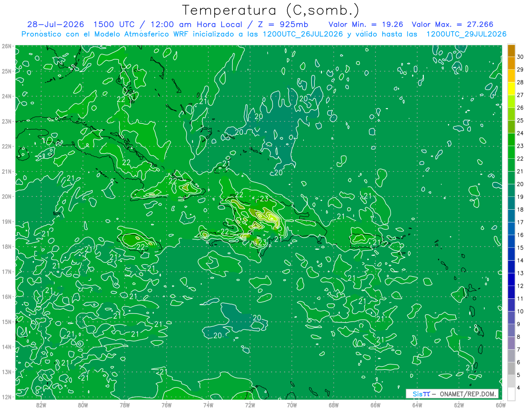Screen dimensions: 532x411
Task: Click the '72W' longitude axis label
Action: tap(250, 405)
